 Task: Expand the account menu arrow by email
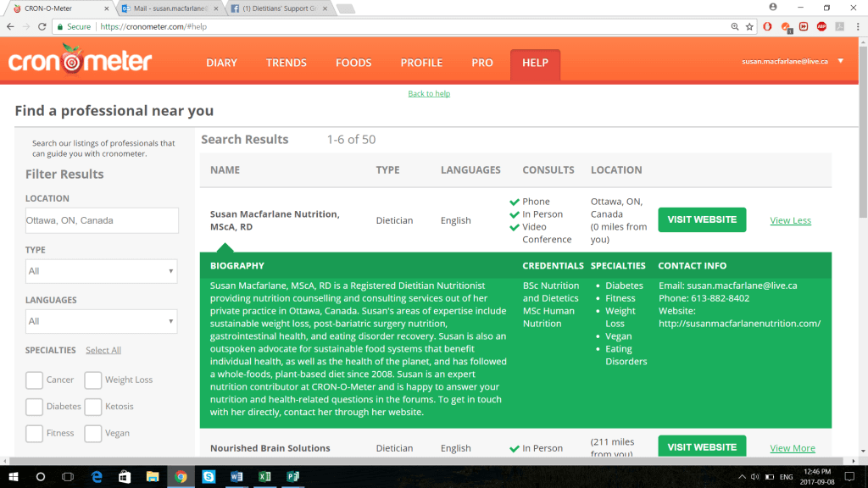840,61
